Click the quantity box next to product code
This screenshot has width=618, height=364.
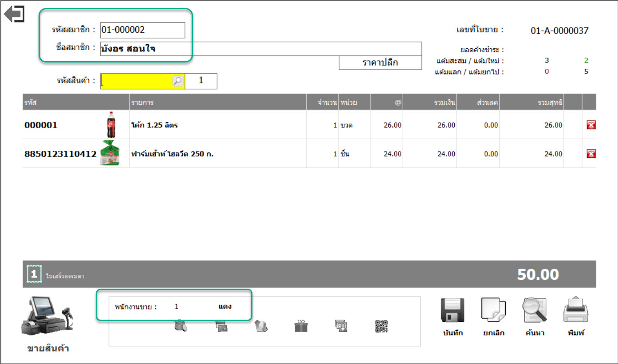[201, 81]
